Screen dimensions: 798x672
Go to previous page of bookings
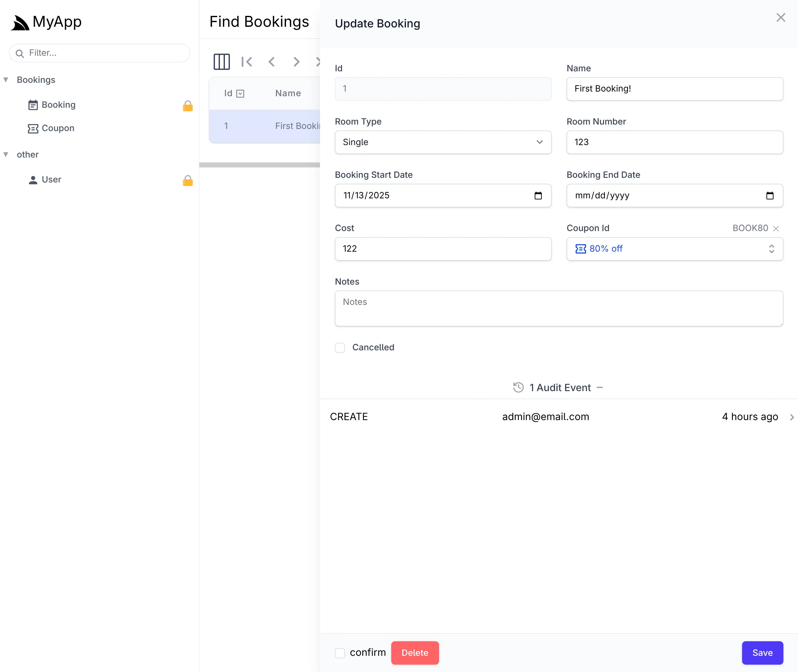click(272, 62)
